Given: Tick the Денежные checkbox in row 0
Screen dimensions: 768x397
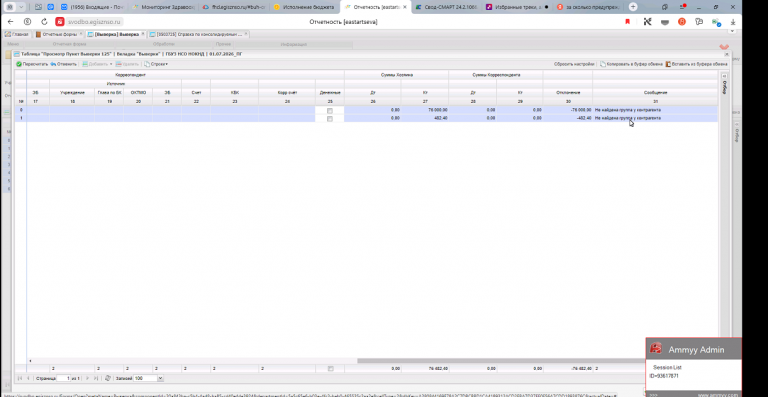Looking at the screenshot, I should 330,111.
